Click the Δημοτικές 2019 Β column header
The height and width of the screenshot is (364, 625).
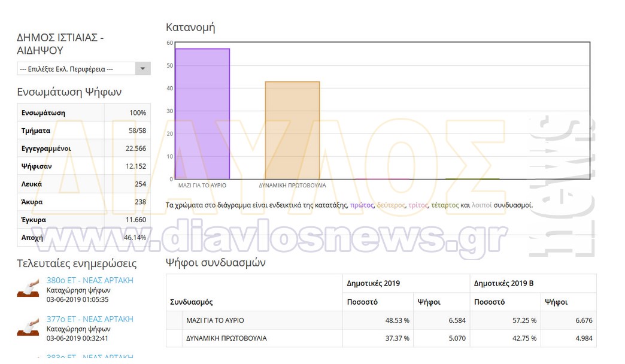[503, 283]
